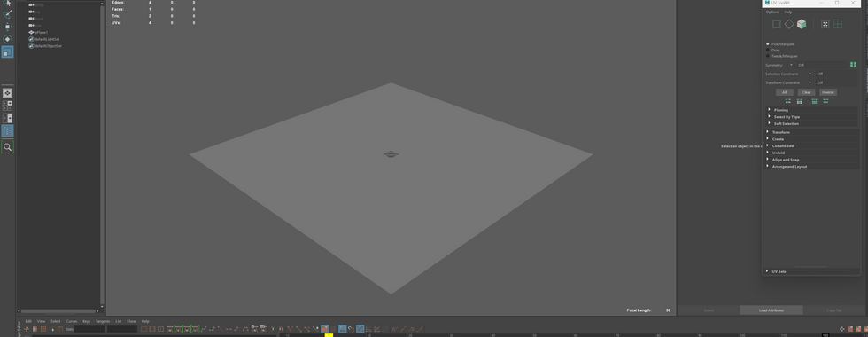868x337 pixels.
Task: Click the Inverse selection button
Action: [827, 92]
